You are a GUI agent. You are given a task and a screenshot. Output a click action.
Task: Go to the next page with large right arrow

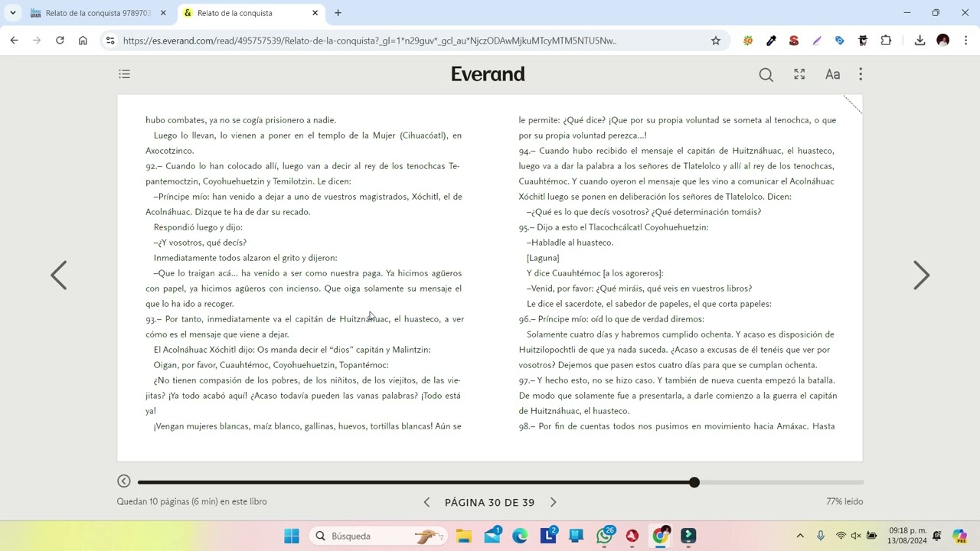[x=921, y=275]
